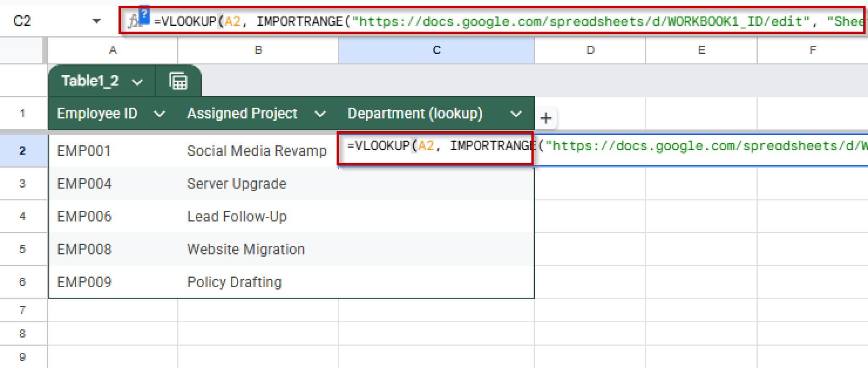
Task: Click the Policy Drafting cell
Action: 258,282
